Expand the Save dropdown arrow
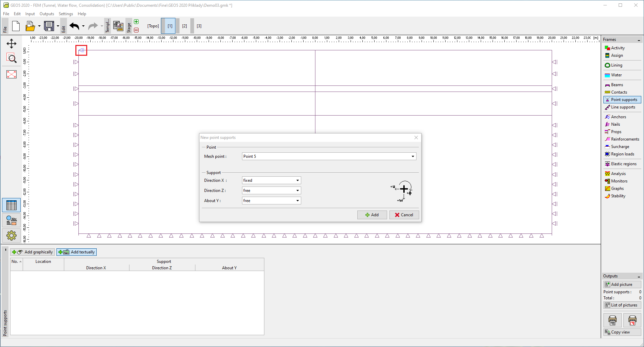Image resolution: width=644 pixels, height=347 pixels. (58, 26)
